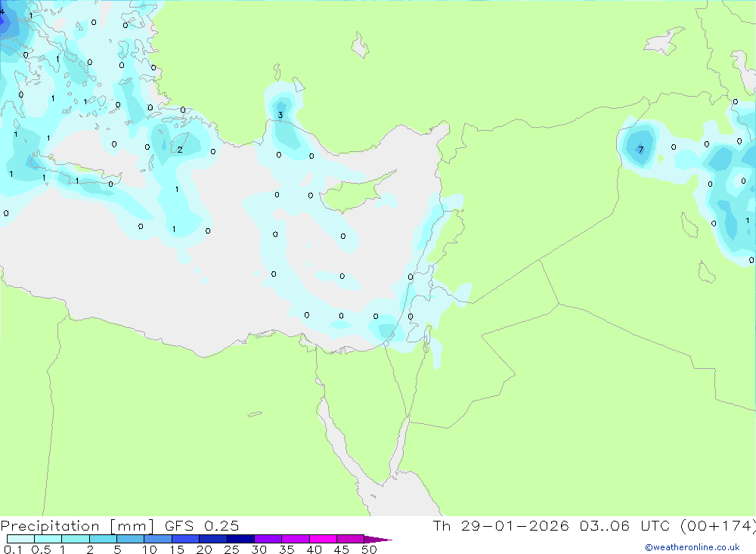Viewport: 756px width, 554px height.
Task: Click the 'Th 29-01-2026' date text
Action: (x=500, y=525)
